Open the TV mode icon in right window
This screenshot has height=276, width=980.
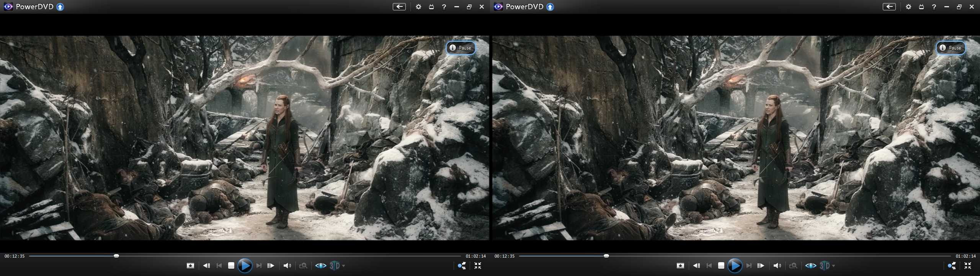pyautogui.click(x=921, y=7)
